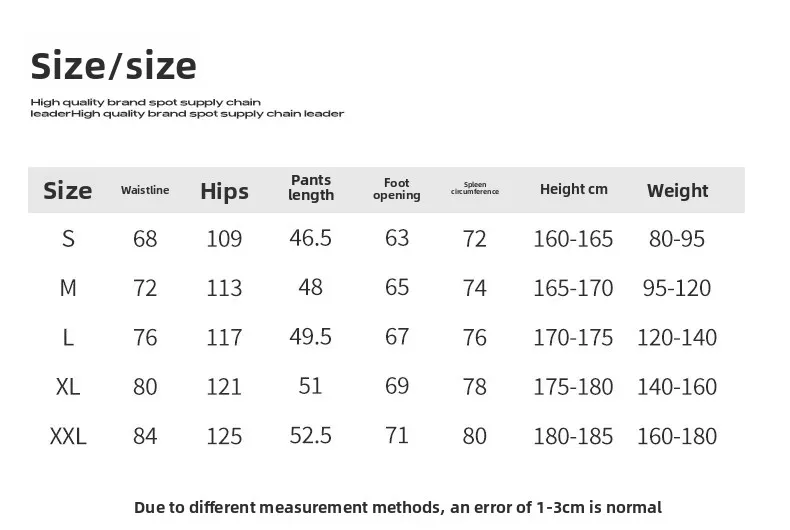Select the Height cm header
This screenshot has height=530, width=790.
[x=574, y=189]
